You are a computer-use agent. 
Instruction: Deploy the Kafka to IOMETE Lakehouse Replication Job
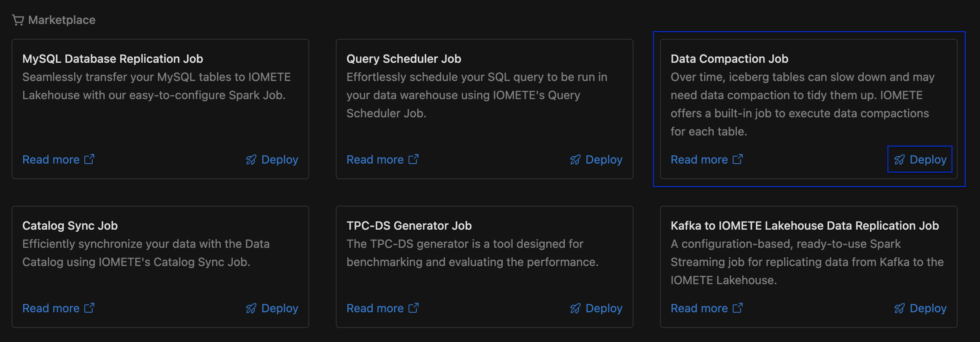click(920, 308)
